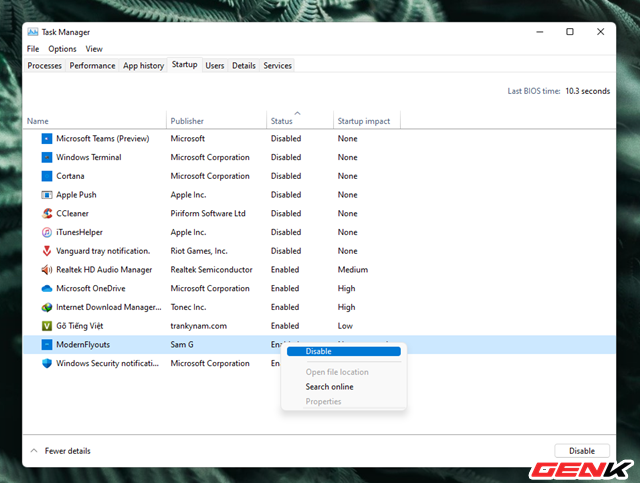The image size is (640, 483).
Task: Select the Windows Terminal app icon
Action: click(47, 157)
